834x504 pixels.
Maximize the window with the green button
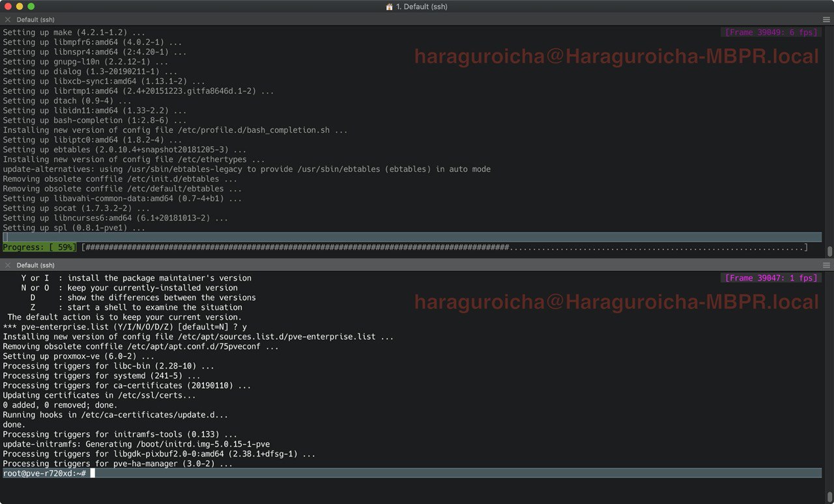click(31, 7)
